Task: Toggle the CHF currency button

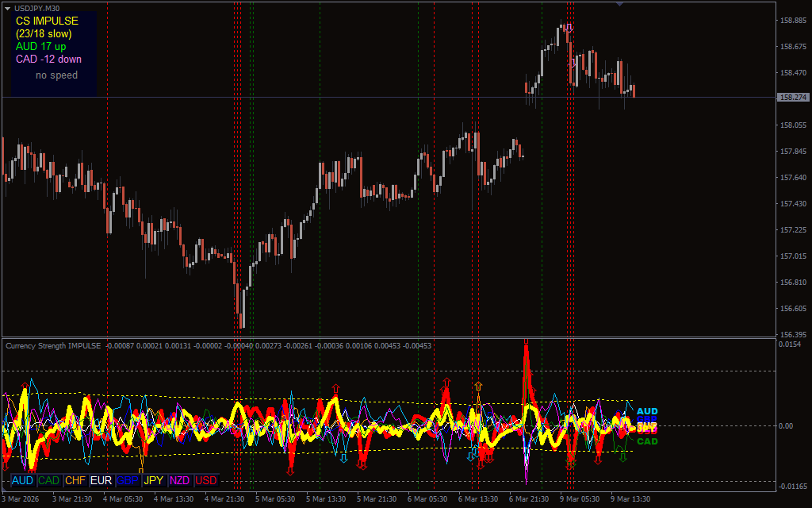Action: (x=75, y=480)
